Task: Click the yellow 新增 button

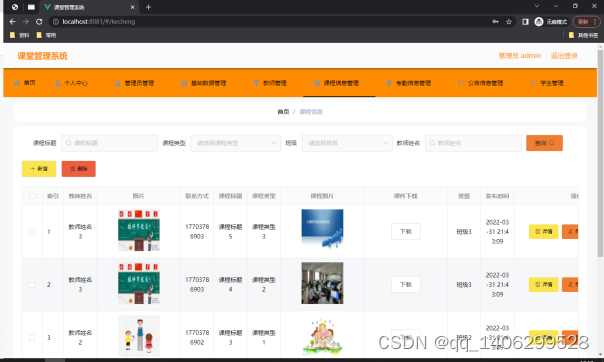Action: (x=39, y=169)
